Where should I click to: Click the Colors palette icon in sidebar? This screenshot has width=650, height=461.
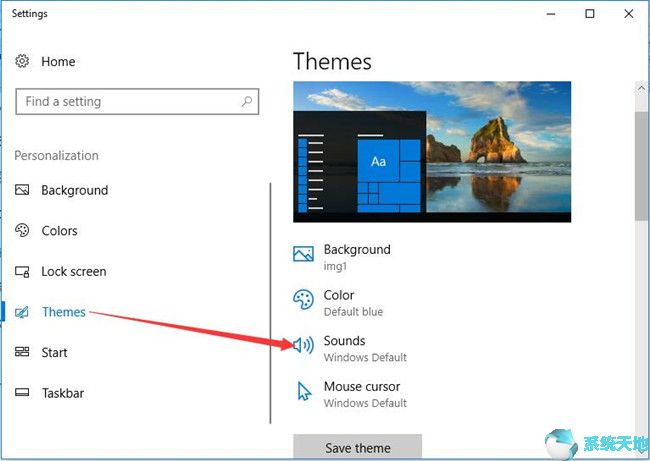tap(22, 230)
